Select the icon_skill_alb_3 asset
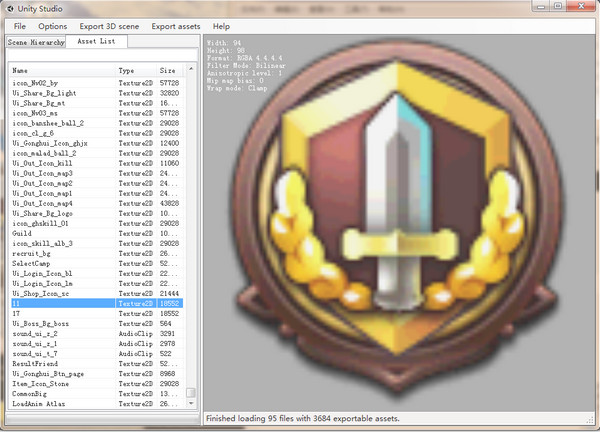The height and width of the screenshot is (432, 600). 97,243
